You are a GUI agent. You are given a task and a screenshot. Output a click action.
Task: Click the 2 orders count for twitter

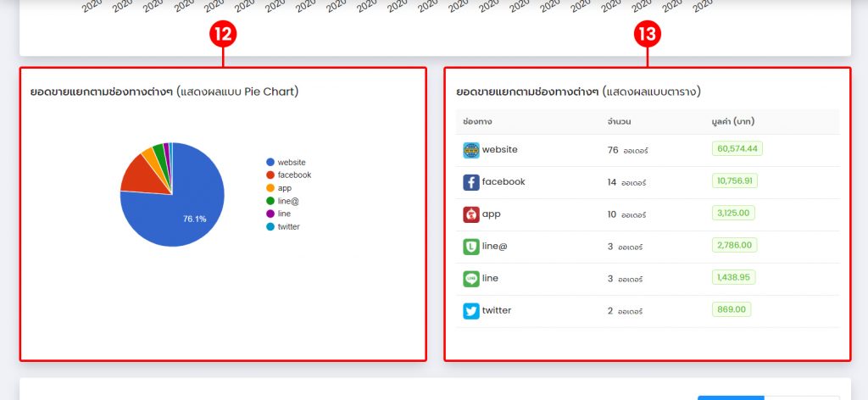point(625,311)
